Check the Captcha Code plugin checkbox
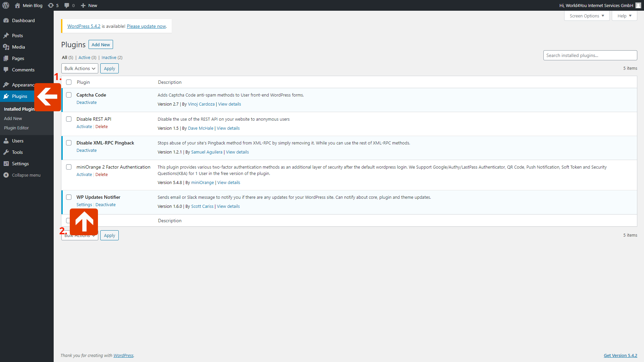This screenshot has width=644, height=362. (69, 95)
